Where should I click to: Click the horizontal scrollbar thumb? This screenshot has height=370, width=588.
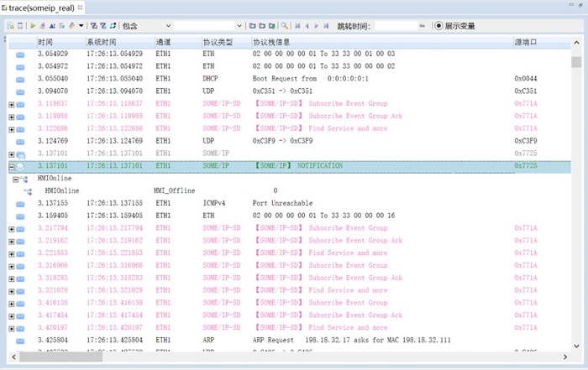(61, 357)
